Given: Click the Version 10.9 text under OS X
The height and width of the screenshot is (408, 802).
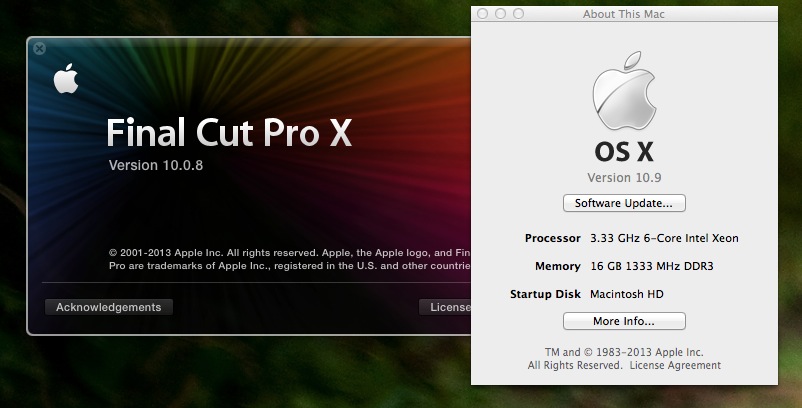Looking at the screenshot, I should pyautogui.click(x=624, y=177).
